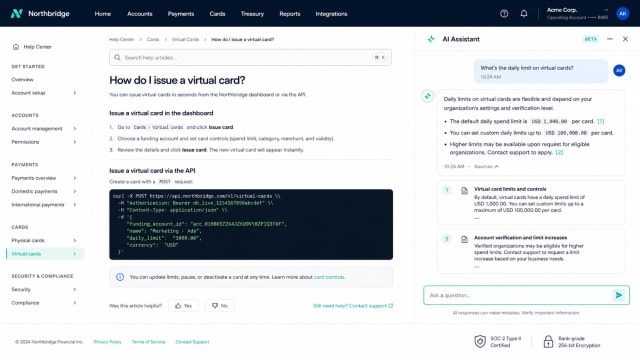The width and height of the screenshot is (640, 360).
Task: Focus the Search help articles field
Action: point(250,58)
